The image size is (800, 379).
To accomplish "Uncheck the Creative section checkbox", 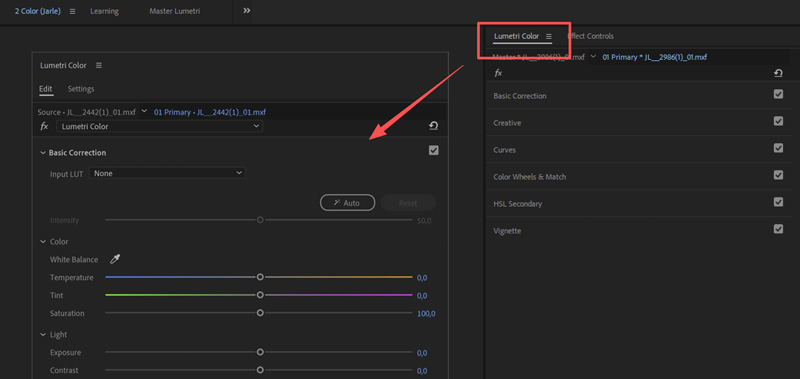I will [778, 121].
